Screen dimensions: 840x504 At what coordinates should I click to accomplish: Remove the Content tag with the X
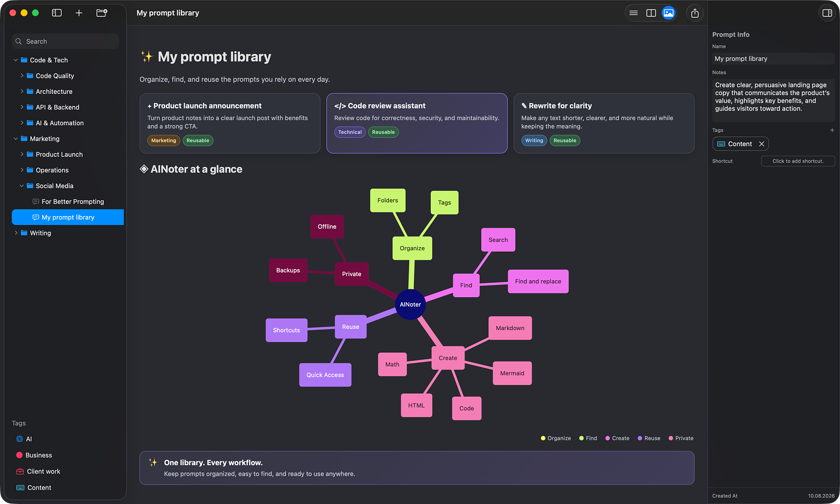(762, 144)
